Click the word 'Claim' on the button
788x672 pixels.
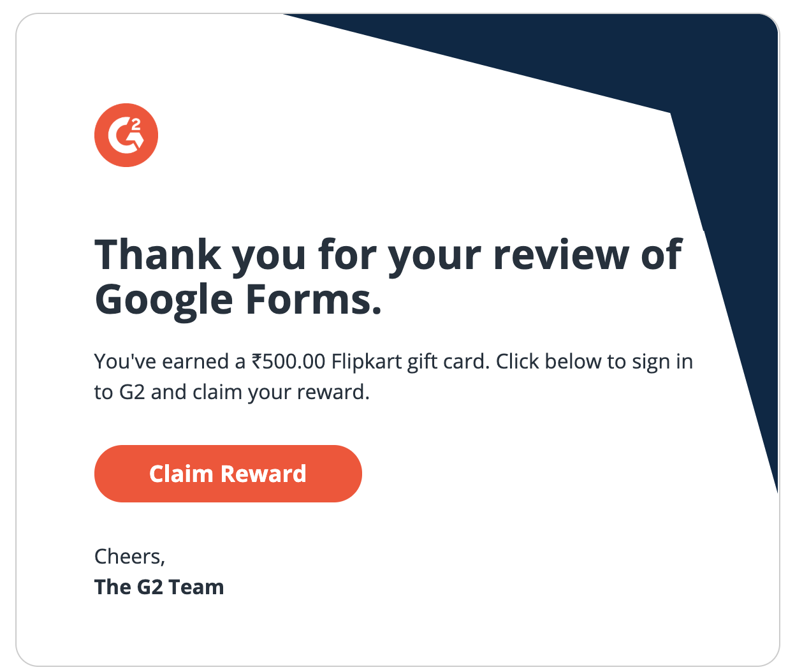(181, 474)
